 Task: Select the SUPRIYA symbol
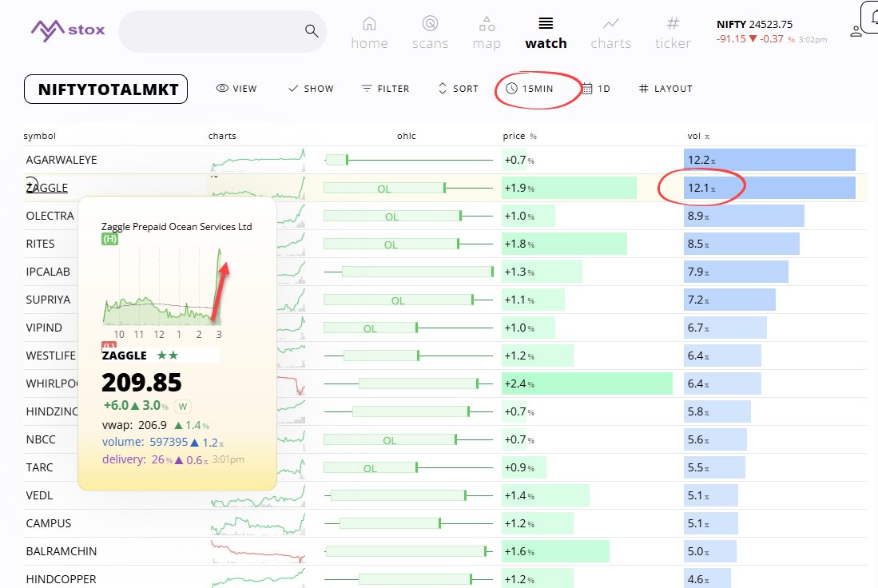48,300
